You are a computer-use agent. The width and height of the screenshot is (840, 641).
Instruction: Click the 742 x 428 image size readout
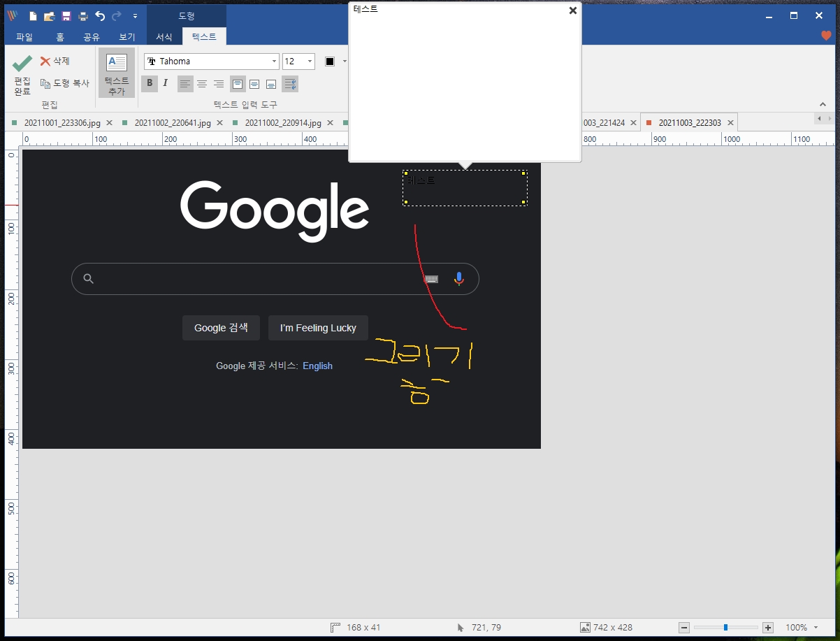coord(606,628)
